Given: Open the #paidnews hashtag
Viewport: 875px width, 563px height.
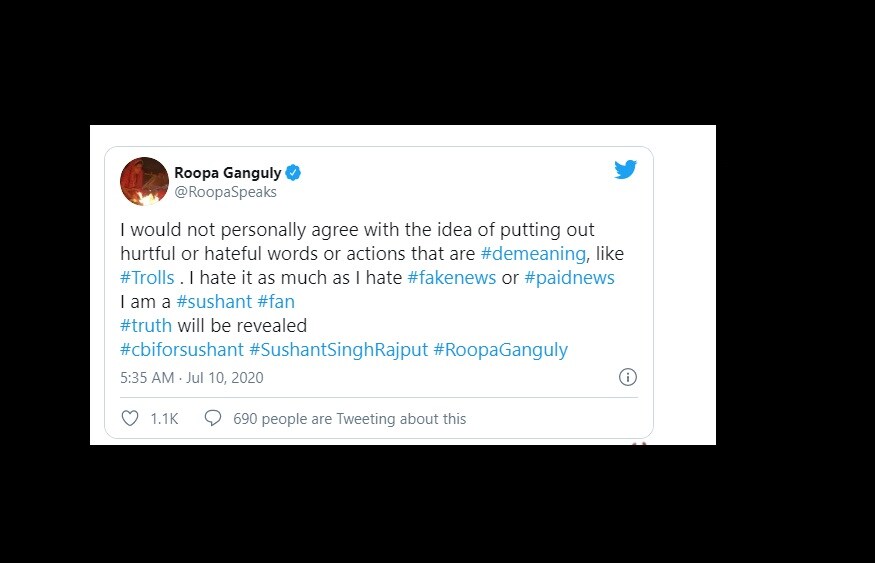Looking at the screenshot, I should (x=569, y=277).
